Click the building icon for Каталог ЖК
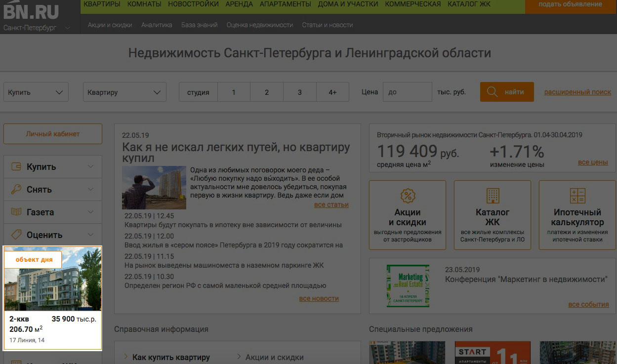This screenshot has width=617, height=364. tap(493, 196)
